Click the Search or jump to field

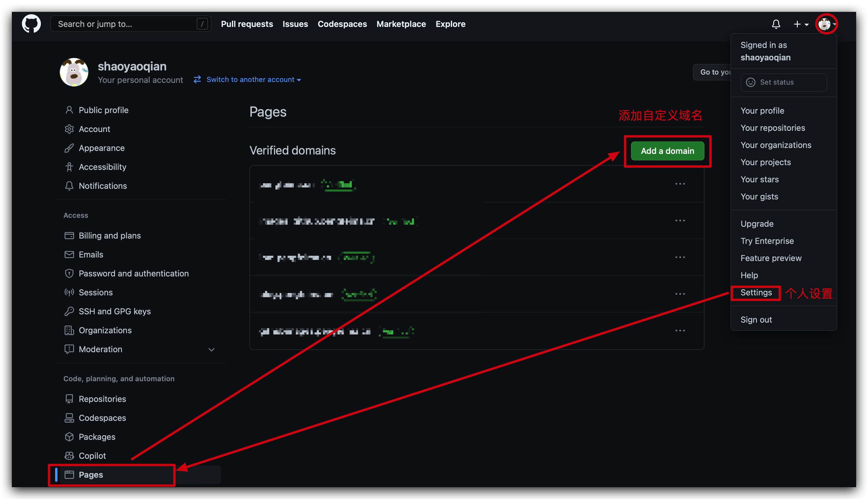coord(127,24)
